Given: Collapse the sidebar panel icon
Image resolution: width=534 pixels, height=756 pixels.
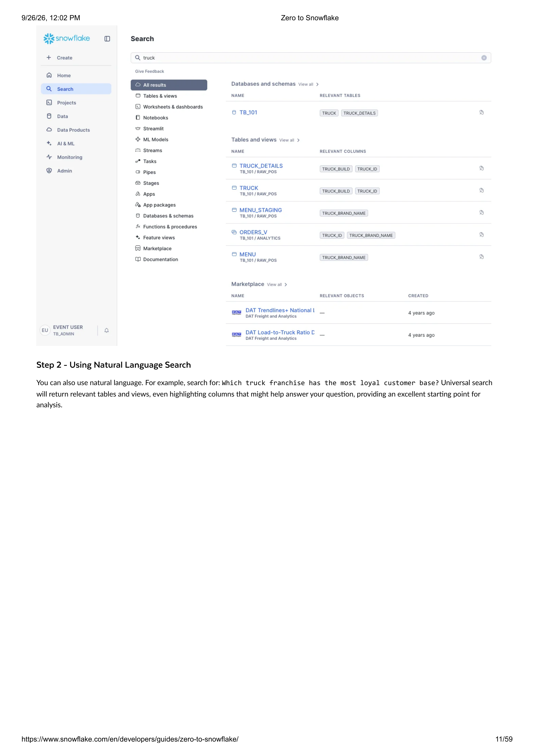Looking at the screenshot, I should click(x=107, y=39).
